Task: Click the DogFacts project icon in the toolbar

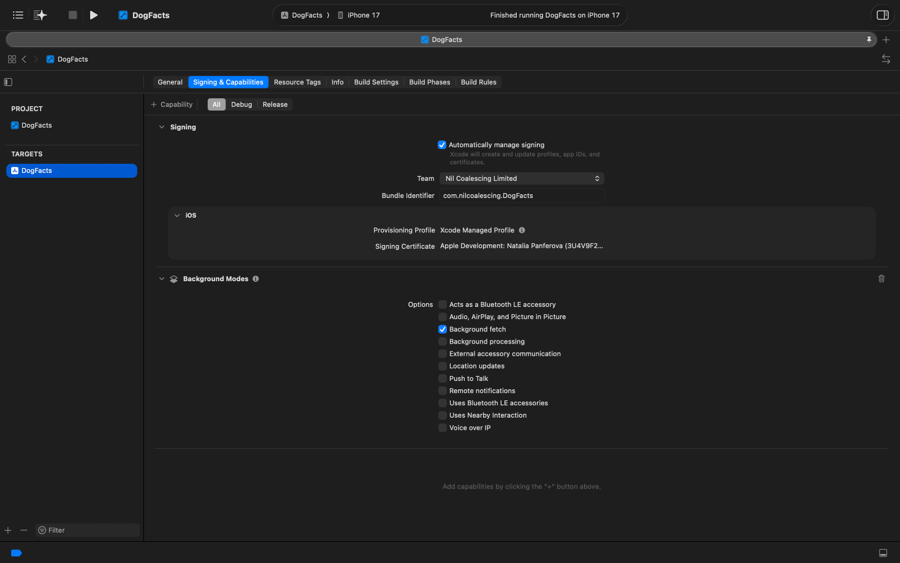Action: point(123,15)
